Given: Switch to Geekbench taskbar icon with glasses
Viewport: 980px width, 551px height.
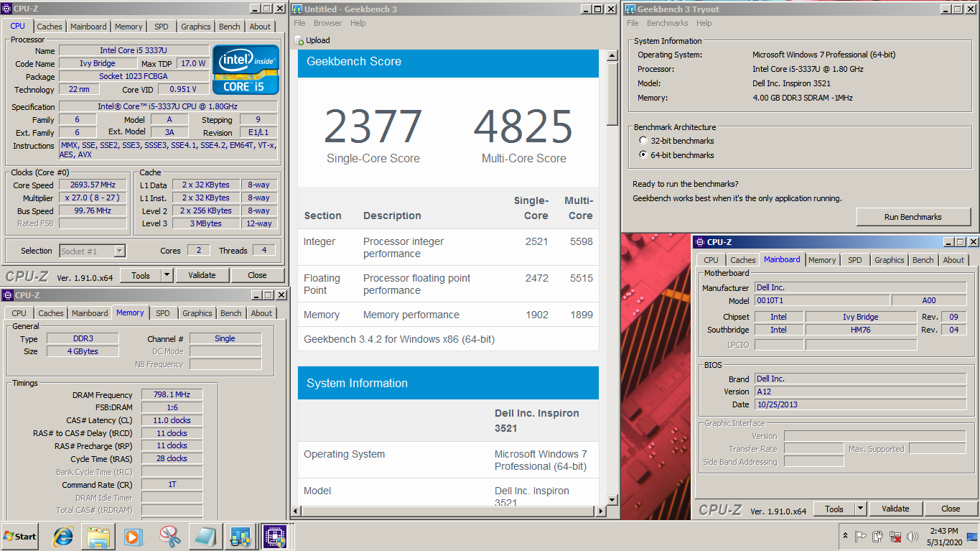Looking at the screenshot, I should click(x=240, y=537).
